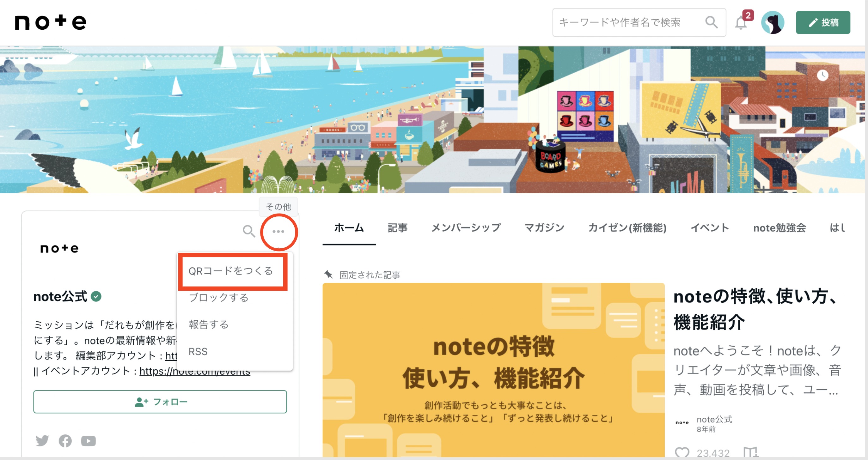Click the note公式 author name under article
The width and height of the screenshot is (868, 460).
tap(714, 419)
